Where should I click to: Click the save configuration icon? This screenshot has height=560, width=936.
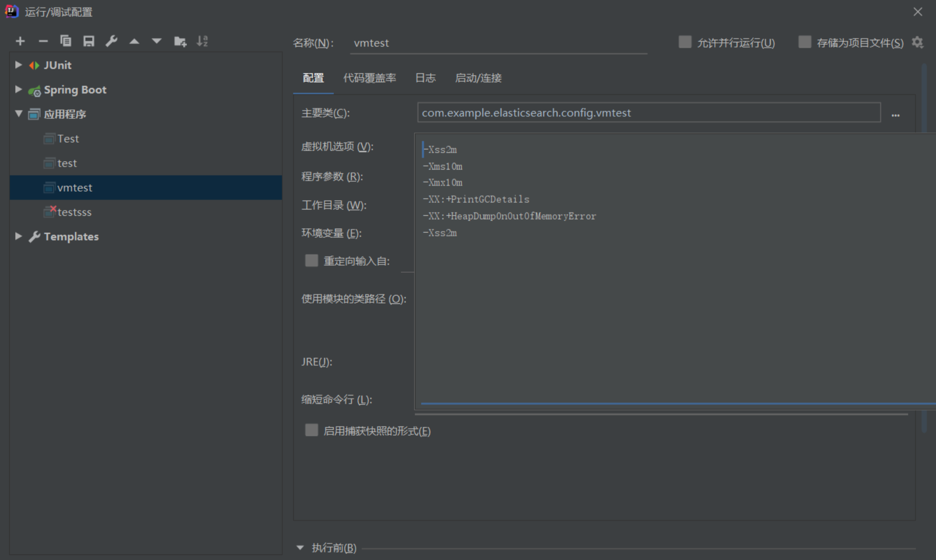(88, 41)
